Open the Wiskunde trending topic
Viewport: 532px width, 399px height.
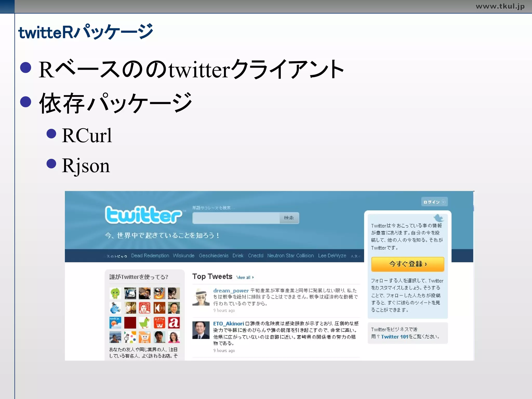[x=184, y=256]
